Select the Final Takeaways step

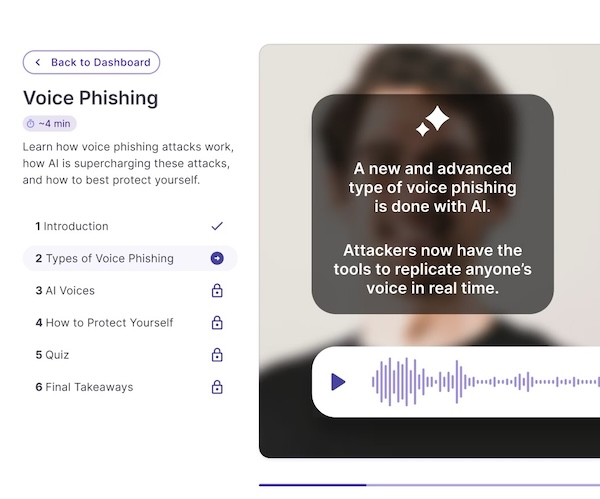click(130, 387)
